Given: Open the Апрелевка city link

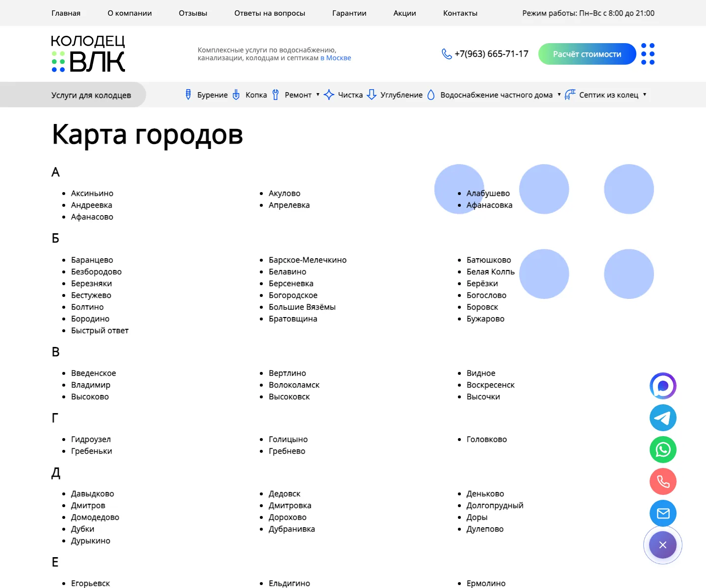Looking at the screenshot, I should pyautogui.click(x=289, y=205).
